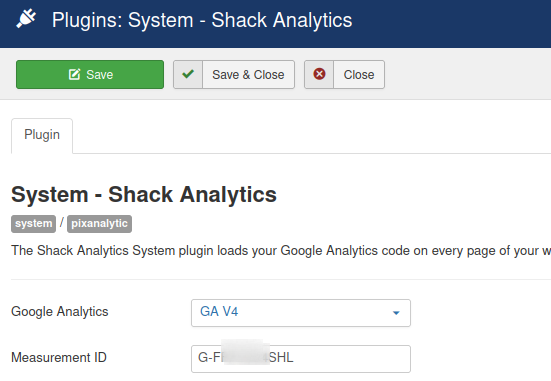The image size is (551, 381).
Task: Click the red X circle icon
Action: tap(319, 74)
